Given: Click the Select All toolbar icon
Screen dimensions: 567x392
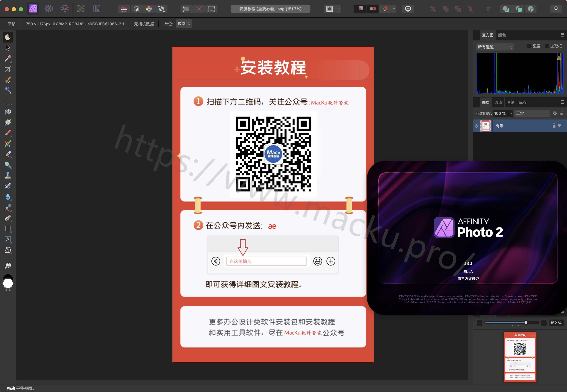Looking at the screenshot, I should 187,9.
